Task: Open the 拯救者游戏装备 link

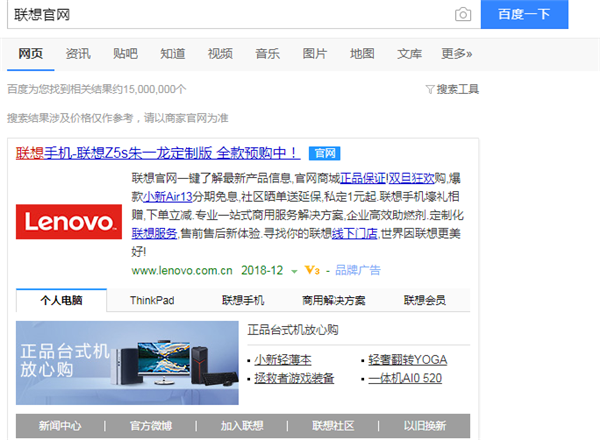Action: tap(294, 378)
